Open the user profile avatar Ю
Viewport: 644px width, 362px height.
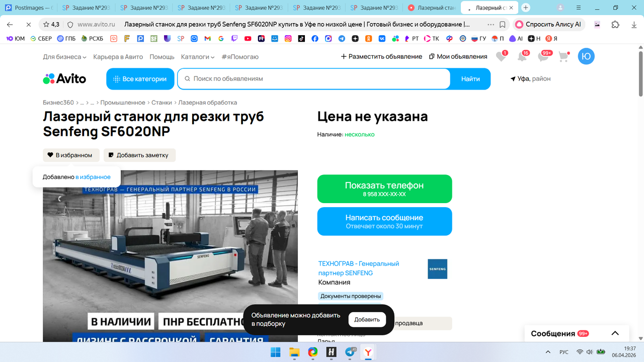[586, 56]
